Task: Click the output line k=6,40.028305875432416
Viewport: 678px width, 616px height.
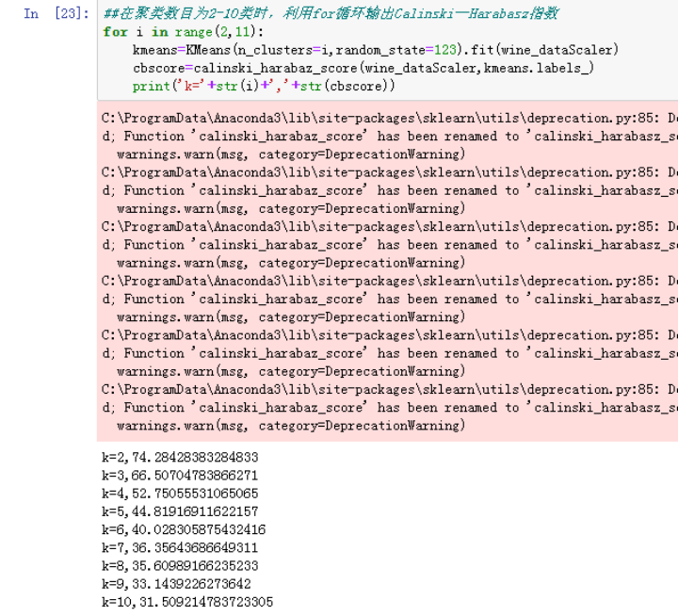Action: coord(184,530)
